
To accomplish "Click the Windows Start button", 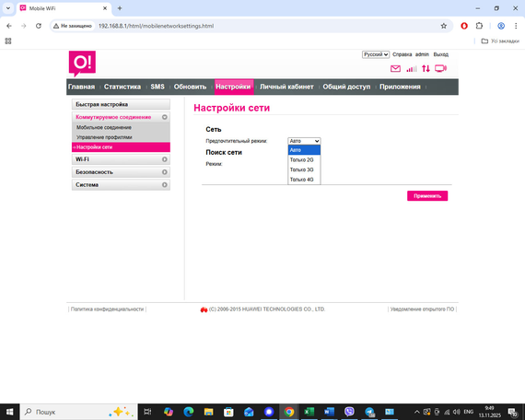I will click(x=10, y=412).
